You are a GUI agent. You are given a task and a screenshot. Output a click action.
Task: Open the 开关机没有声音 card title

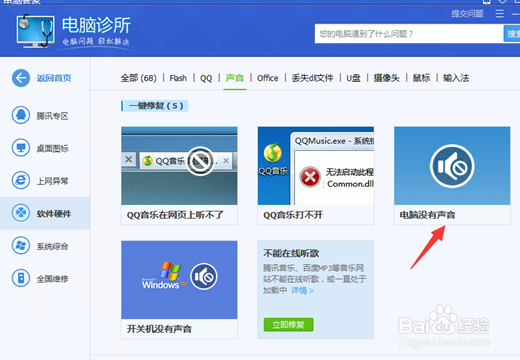[159, 329]
